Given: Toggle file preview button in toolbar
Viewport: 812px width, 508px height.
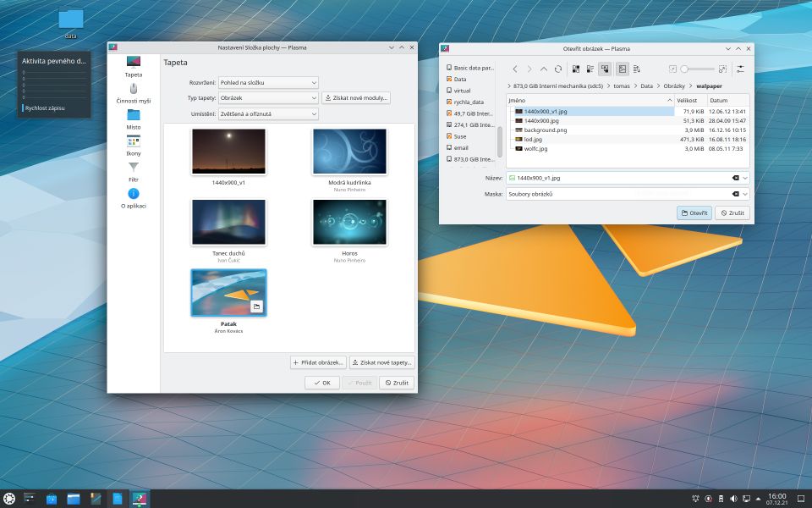Looking at the screenshot, I should [x=623, y=69].
